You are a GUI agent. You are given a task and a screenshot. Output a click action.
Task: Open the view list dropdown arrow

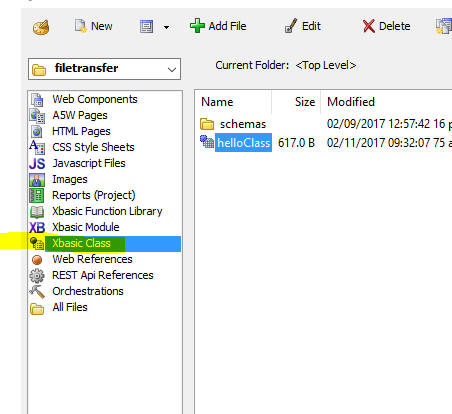click(x=166, y=27)
